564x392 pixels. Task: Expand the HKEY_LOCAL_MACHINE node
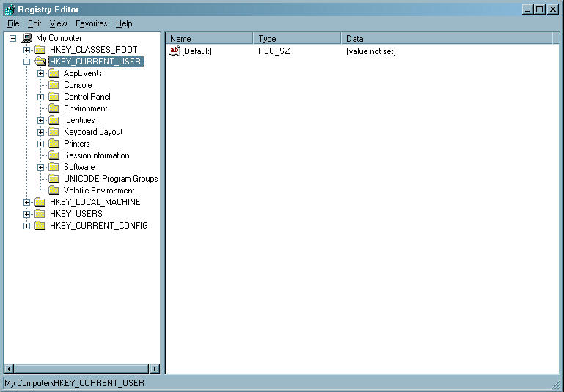pos(26,203)
